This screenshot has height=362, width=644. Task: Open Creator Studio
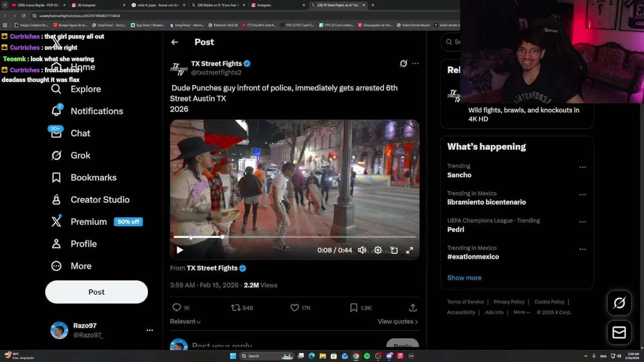point(90,200)
